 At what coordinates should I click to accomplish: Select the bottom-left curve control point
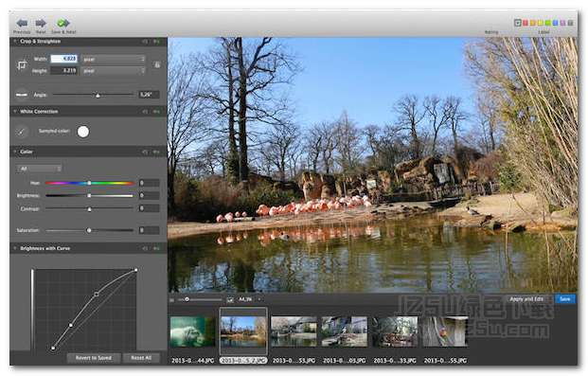tap(53, 349)
